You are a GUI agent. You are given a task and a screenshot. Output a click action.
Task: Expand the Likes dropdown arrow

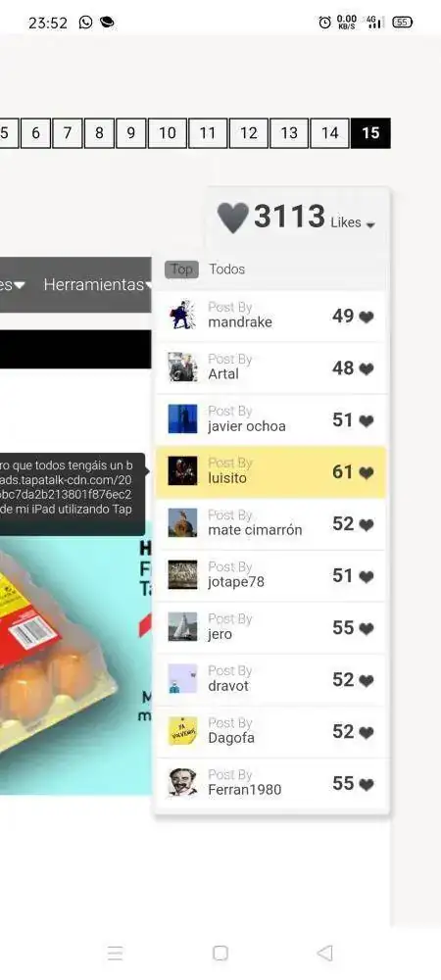[x=370, y=225]
